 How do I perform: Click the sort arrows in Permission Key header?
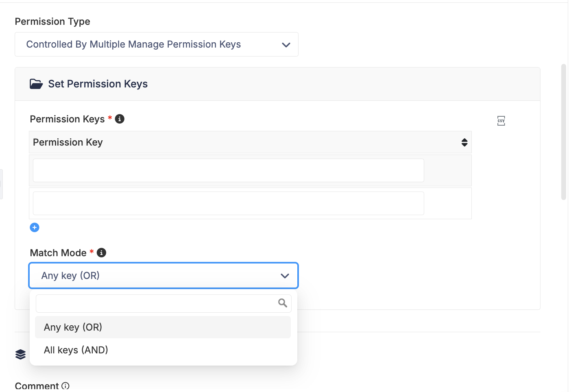[464, 142]
